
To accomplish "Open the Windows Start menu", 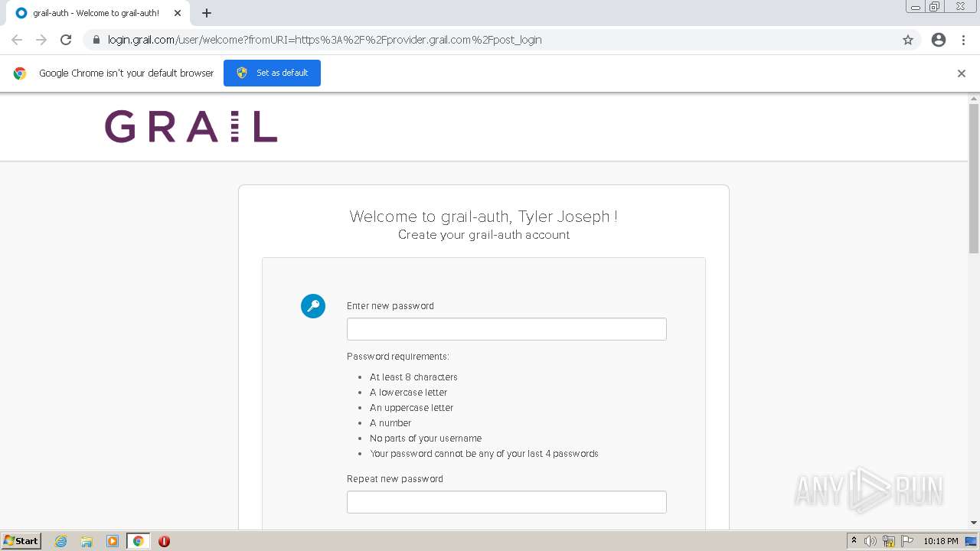I will click(21, 540).
